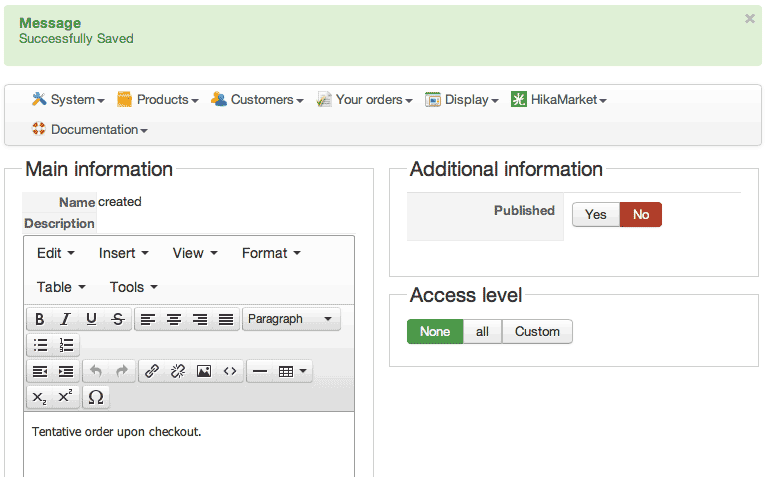The width and height of the screenshot is (767, 477).
Task: Open the source code view
Action: [230, 371]
